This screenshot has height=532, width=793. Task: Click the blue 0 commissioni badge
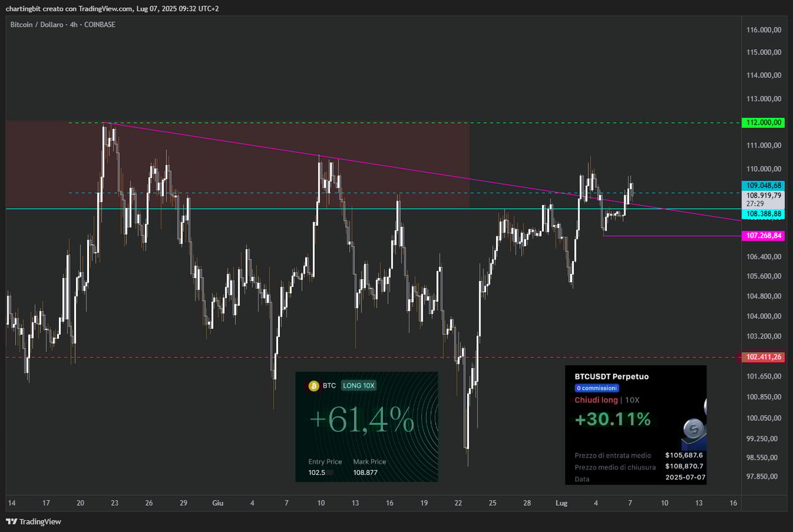[x=597, y=388]
